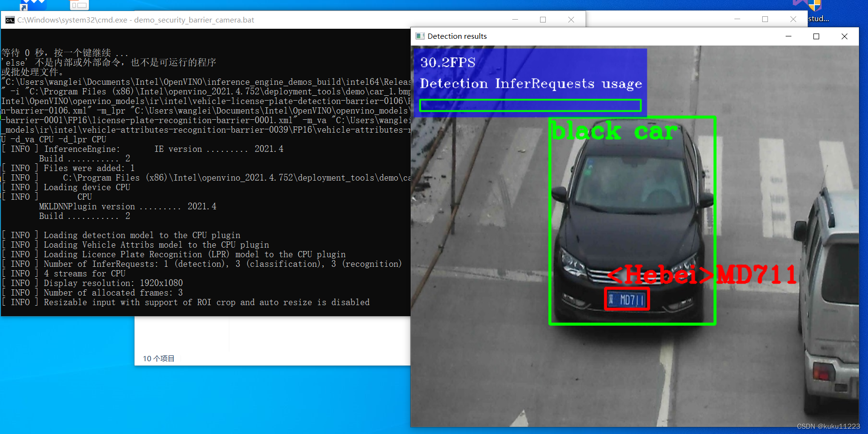Close the cmd.exe console window
The height and width of the screenshot is (434, 868).
(x=571, y=20)
